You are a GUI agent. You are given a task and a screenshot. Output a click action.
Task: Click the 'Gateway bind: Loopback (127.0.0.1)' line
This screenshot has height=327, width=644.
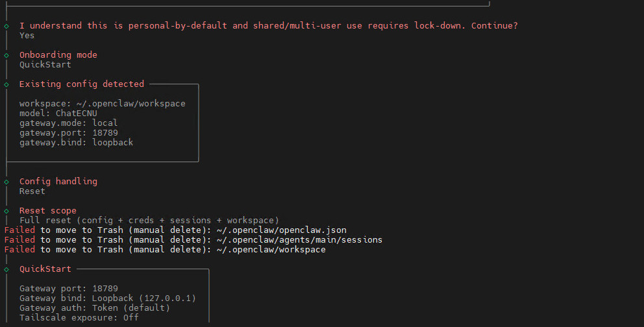click(108, 298)
